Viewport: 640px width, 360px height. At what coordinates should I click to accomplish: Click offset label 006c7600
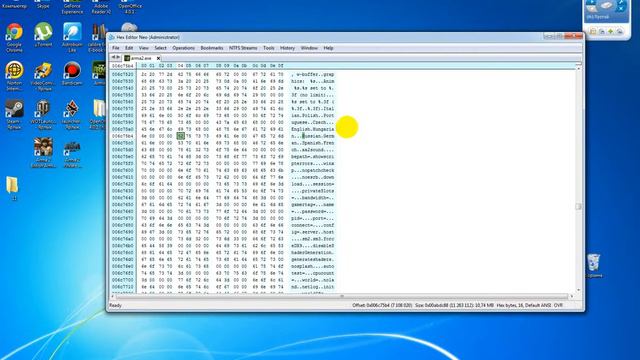[123, 170]
